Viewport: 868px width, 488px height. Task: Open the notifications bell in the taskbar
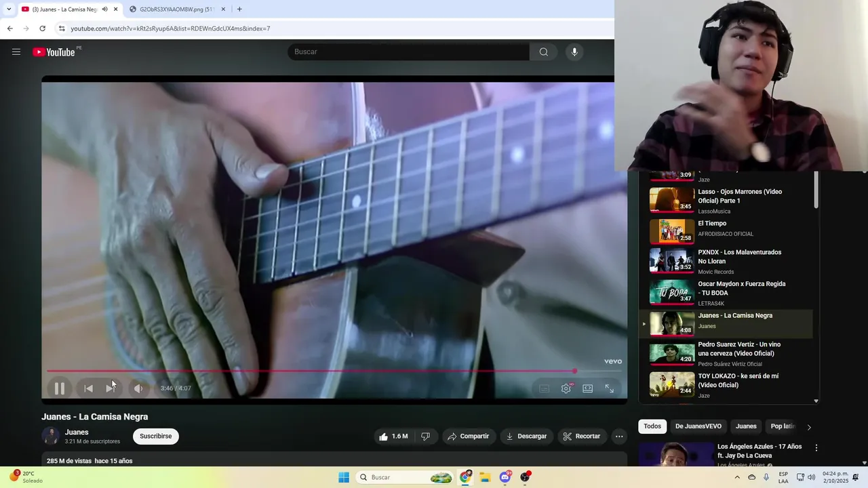pyautogui.click(x=856, y=477)
